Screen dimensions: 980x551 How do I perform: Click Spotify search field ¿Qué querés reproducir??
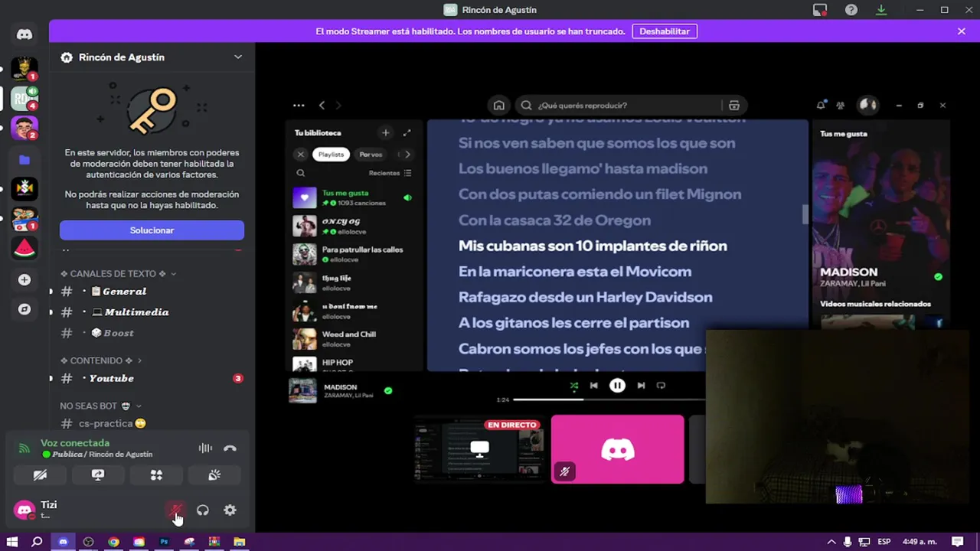(619, 106)
